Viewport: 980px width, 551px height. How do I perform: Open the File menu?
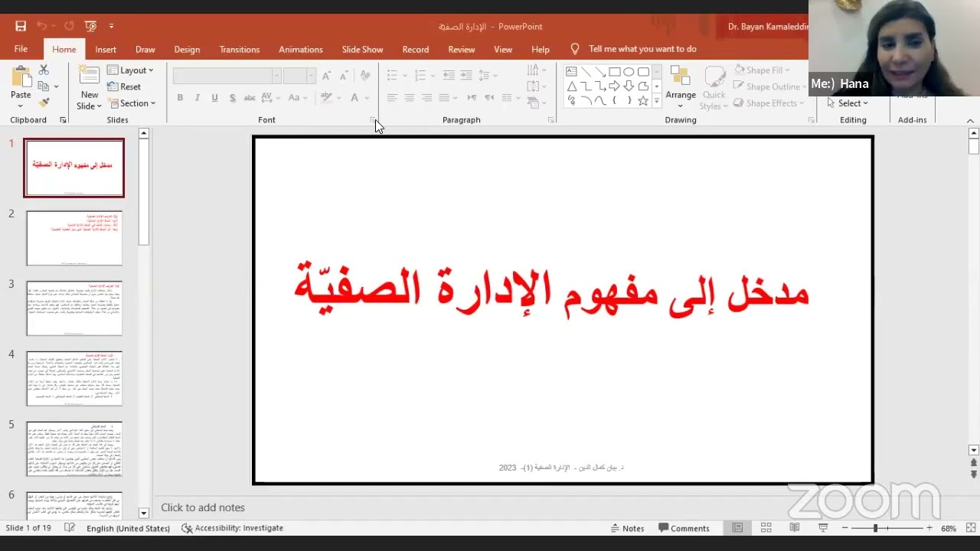21,49
